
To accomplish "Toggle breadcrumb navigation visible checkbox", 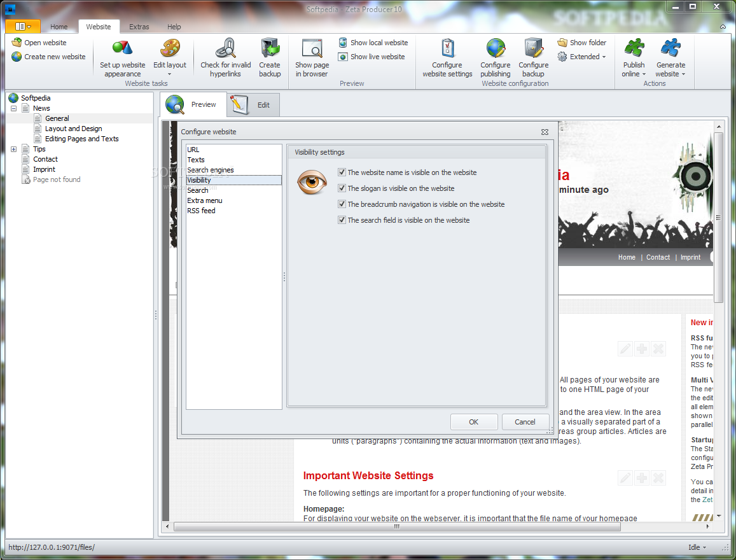I will point(342,204).
